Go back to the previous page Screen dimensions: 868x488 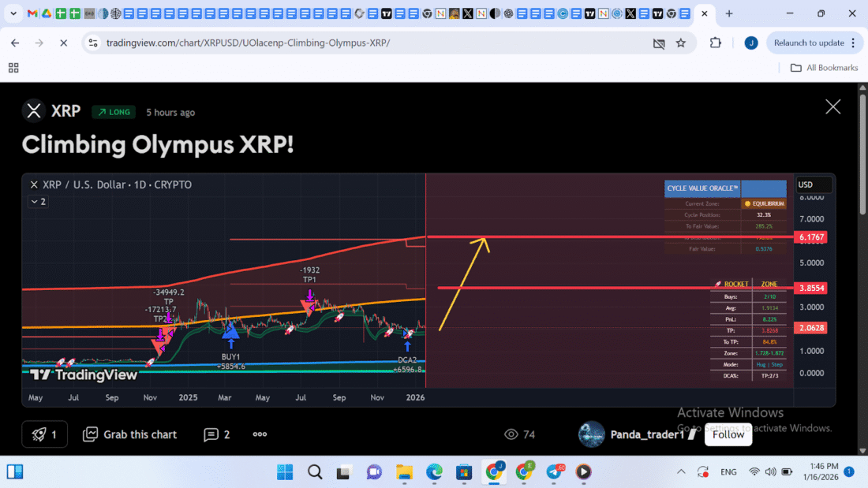coord(15,43)
